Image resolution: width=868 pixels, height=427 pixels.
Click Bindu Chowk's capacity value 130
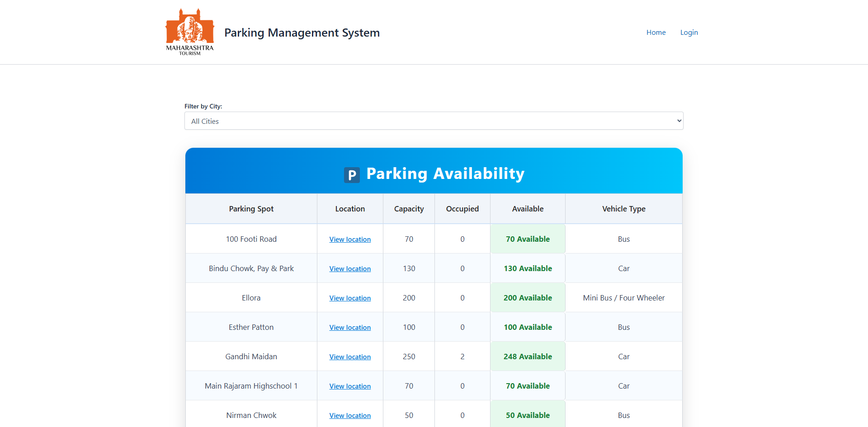tap(409, 268)
